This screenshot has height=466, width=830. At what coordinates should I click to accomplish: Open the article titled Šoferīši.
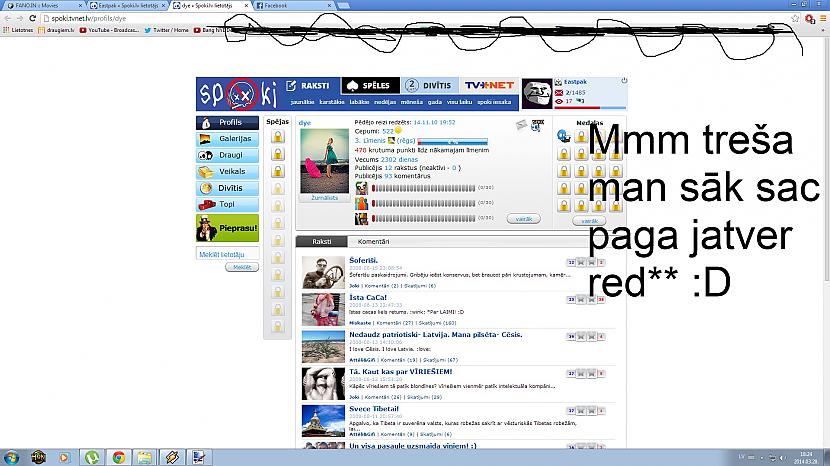pos(364,261)
